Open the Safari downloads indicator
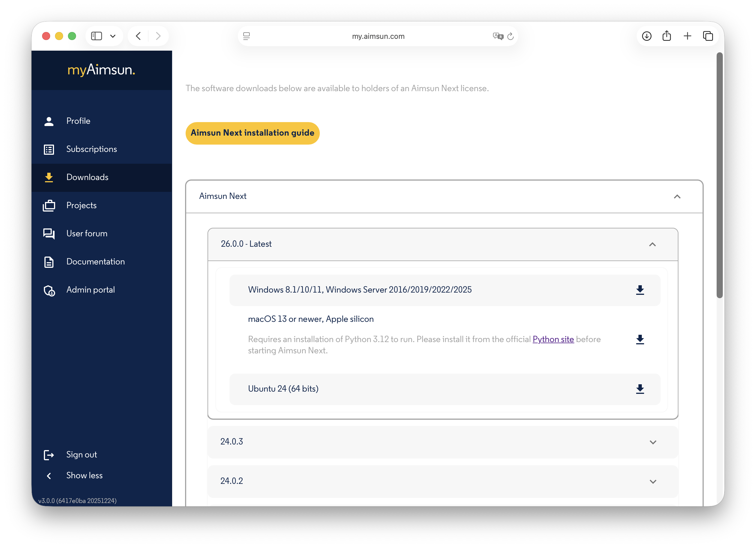 point(646,36)
